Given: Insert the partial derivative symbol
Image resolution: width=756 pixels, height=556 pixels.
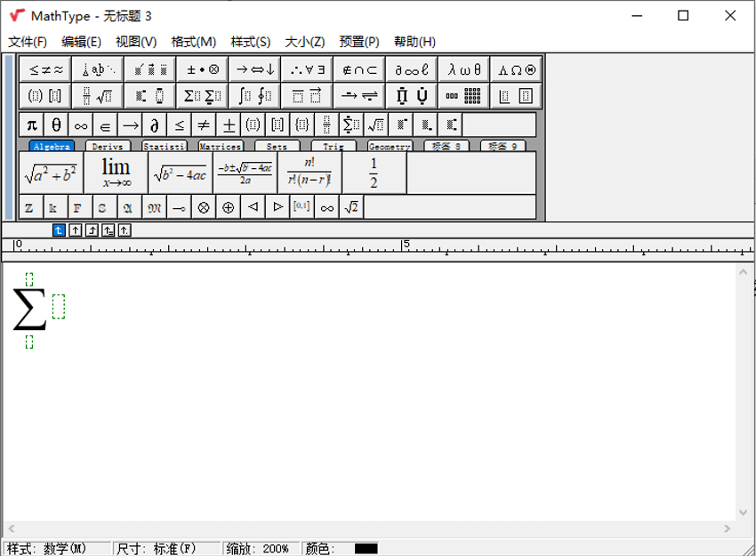Looking at the screenshot, I should click(x=153, y=125).
